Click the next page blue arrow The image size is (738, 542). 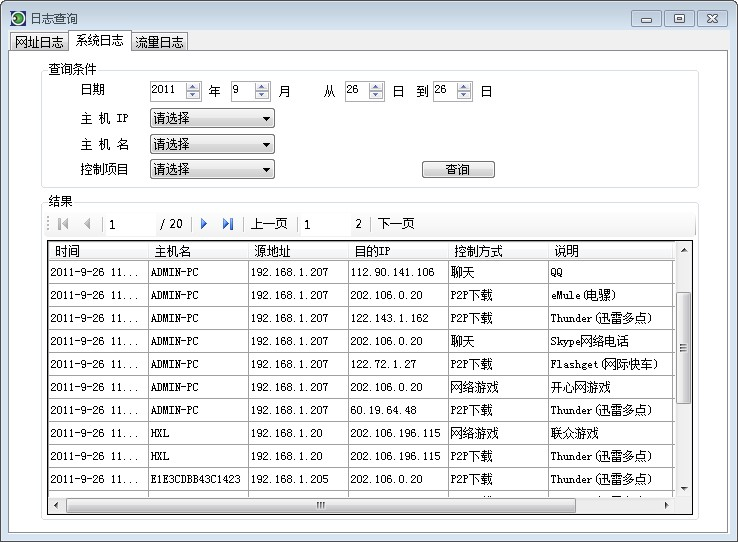coord(204,224)
